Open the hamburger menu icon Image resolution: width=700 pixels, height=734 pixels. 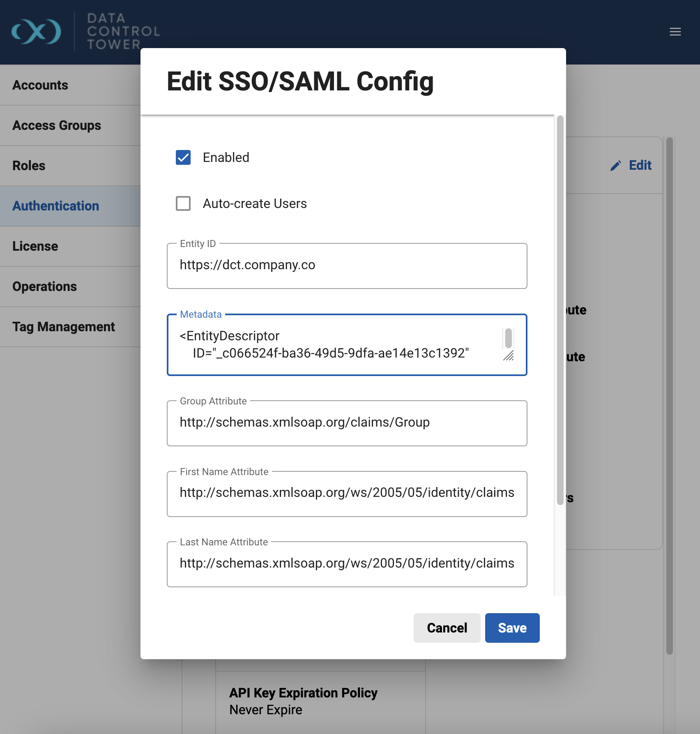[675, 32]
